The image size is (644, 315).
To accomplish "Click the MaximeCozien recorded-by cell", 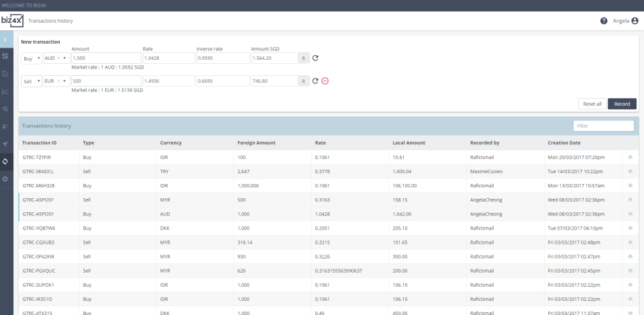I will [505, 171].
